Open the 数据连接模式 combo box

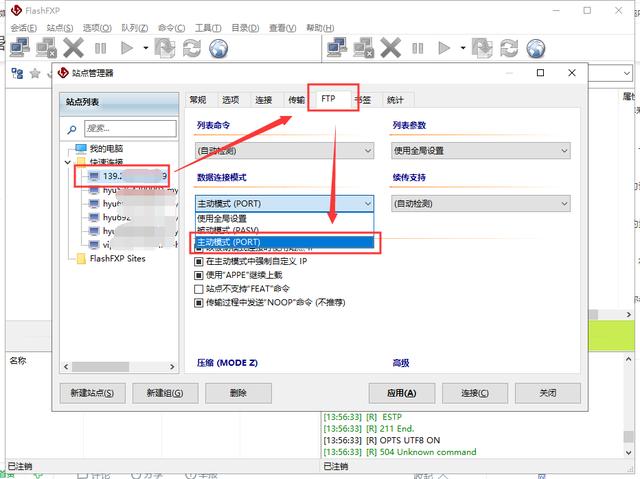tap(284, 204)
